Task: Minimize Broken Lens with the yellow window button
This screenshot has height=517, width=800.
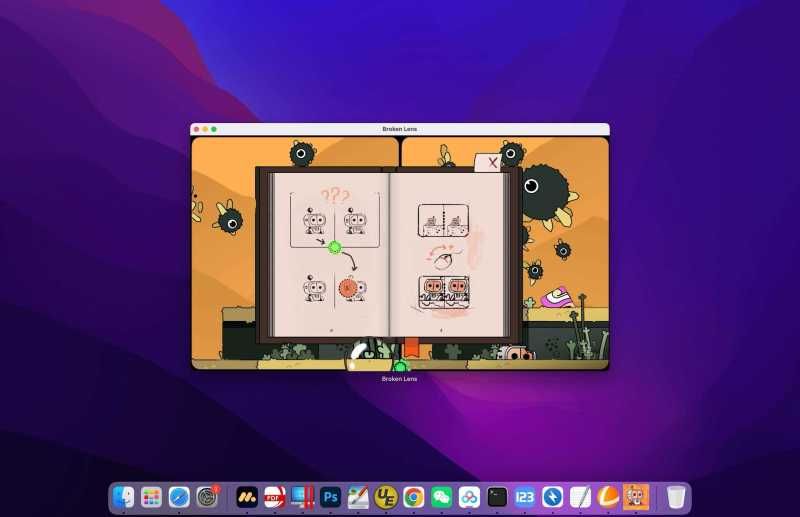Action: 206,129
